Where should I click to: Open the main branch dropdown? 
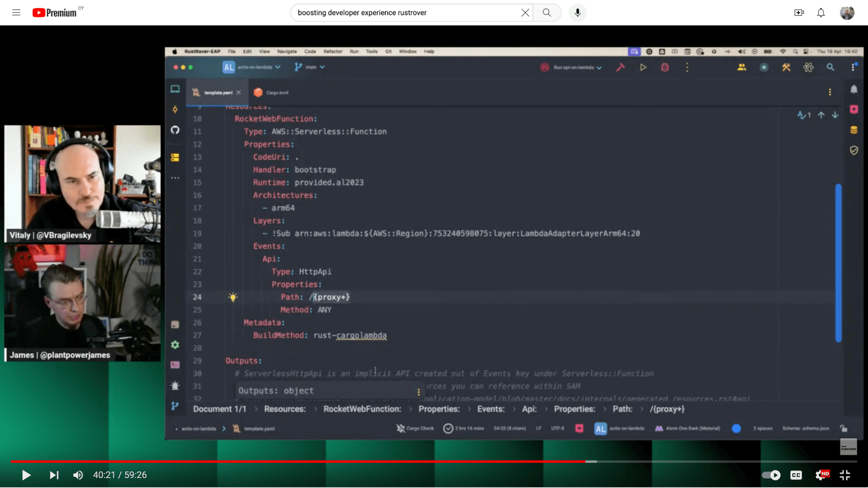tap(310, 67)
